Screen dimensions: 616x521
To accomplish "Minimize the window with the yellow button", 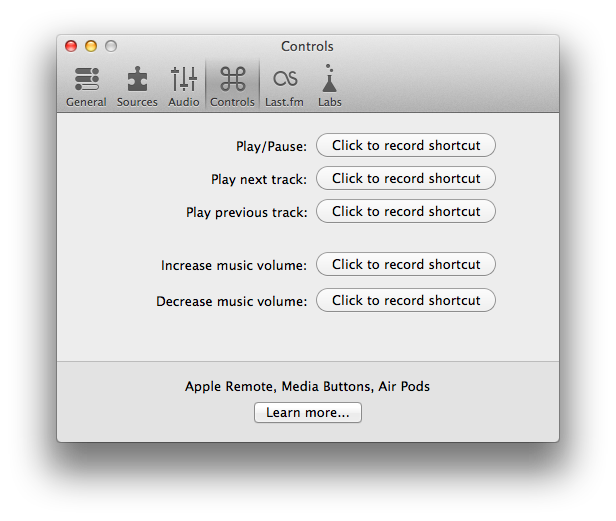I will click(x=91, y=46).
